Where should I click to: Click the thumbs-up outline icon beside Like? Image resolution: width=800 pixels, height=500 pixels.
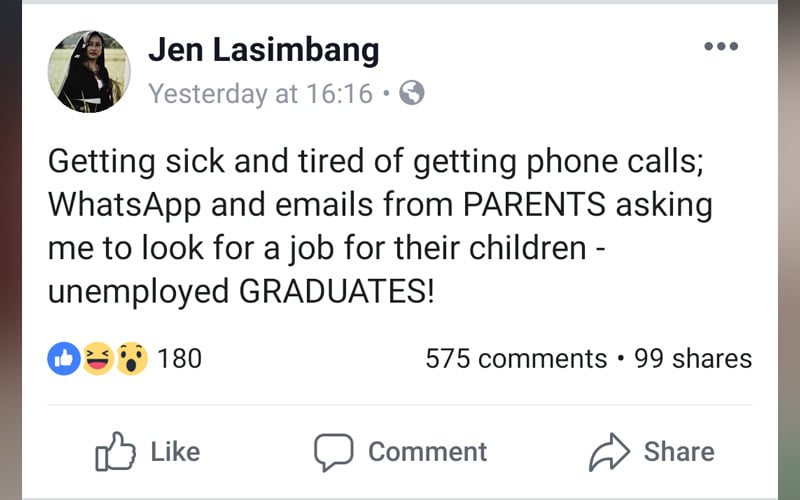pos(114,452)
